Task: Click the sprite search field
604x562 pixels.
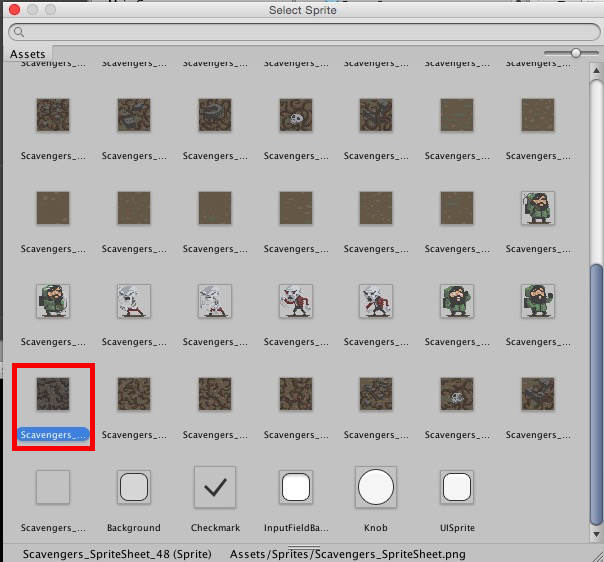Action: pos(304,32)
